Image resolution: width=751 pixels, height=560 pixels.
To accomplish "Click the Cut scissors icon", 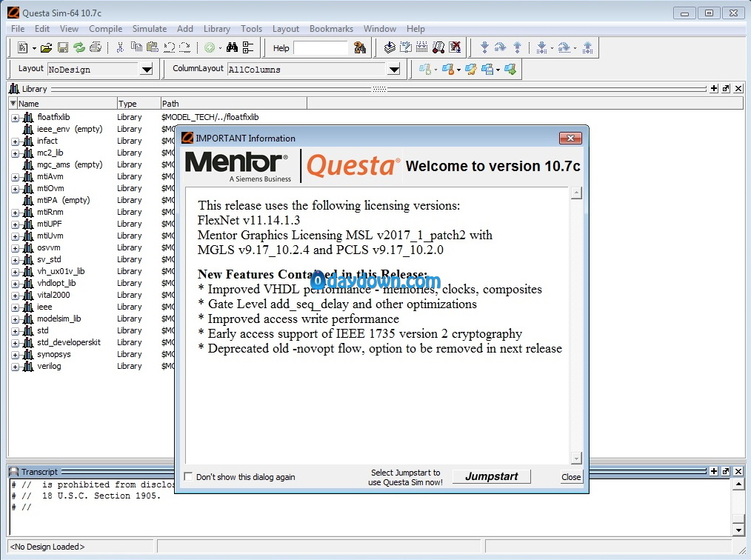I will [x=120, y=47].
